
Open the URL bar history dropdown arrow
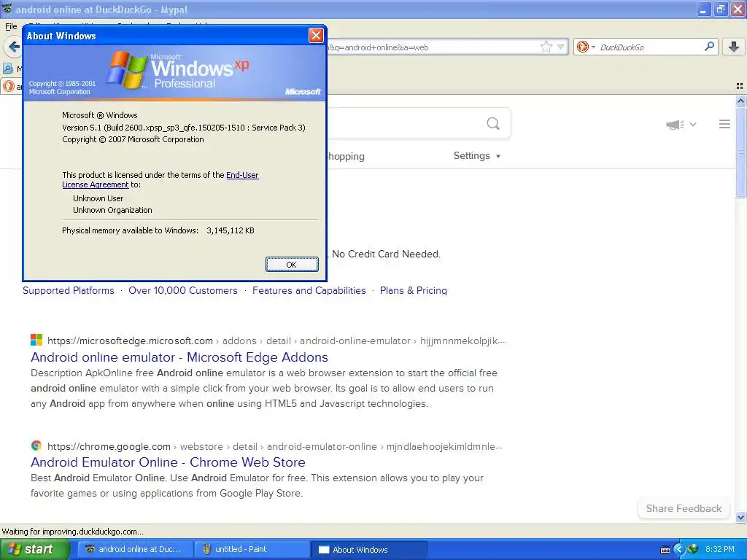[x=561, y=47]
